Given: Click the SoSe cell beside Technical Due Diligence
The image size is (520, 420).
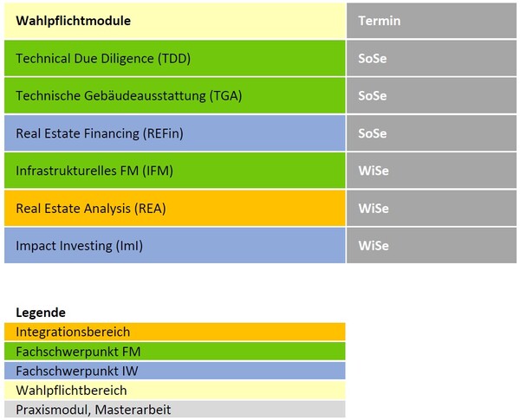Looking at the screenshot, I should [431, 59].
